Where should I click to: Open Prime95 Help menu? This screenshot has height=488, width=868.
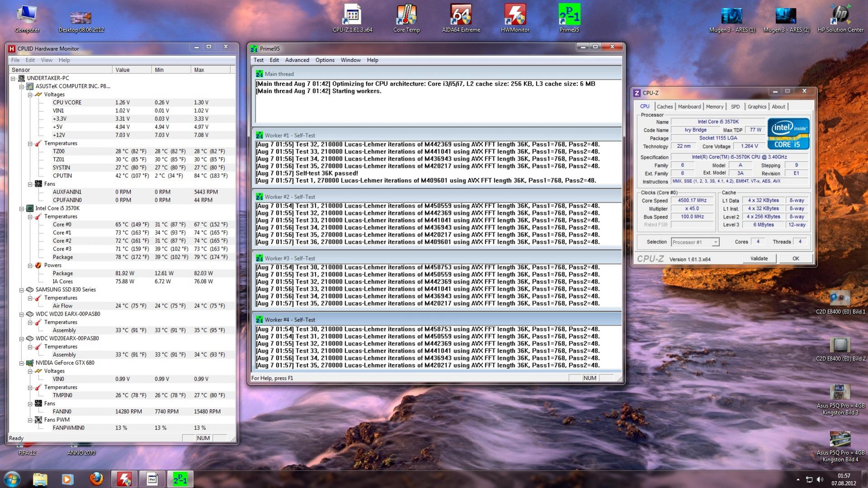372,60
